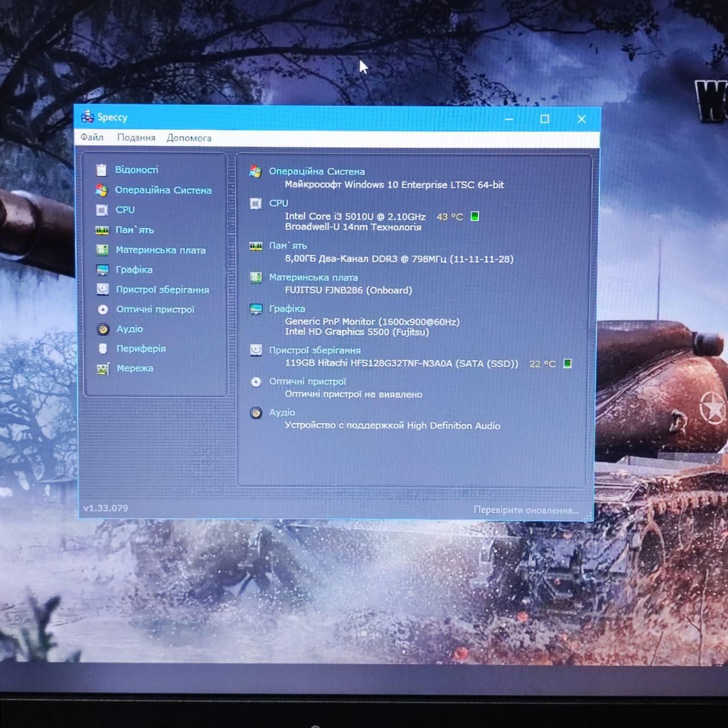The image size is (728, 728).
Task: Select Операційна Система in the sidebar
Action: [163, 190]
